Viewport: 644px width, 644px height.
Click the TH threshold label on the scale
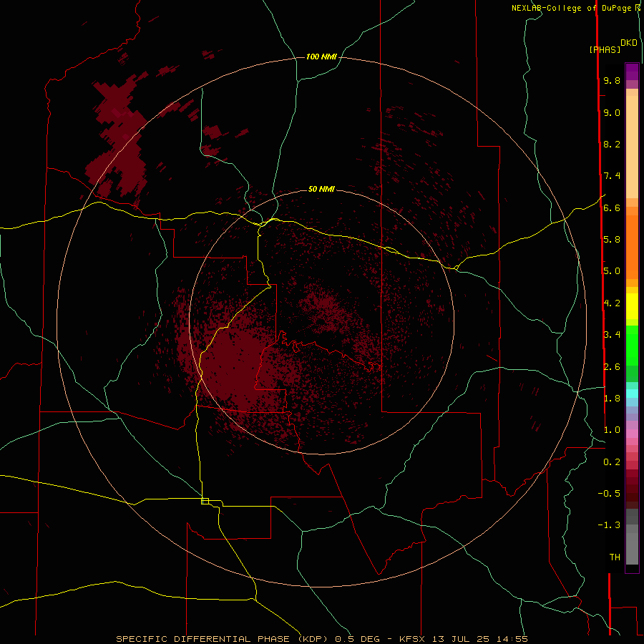(x=615, y=557)
